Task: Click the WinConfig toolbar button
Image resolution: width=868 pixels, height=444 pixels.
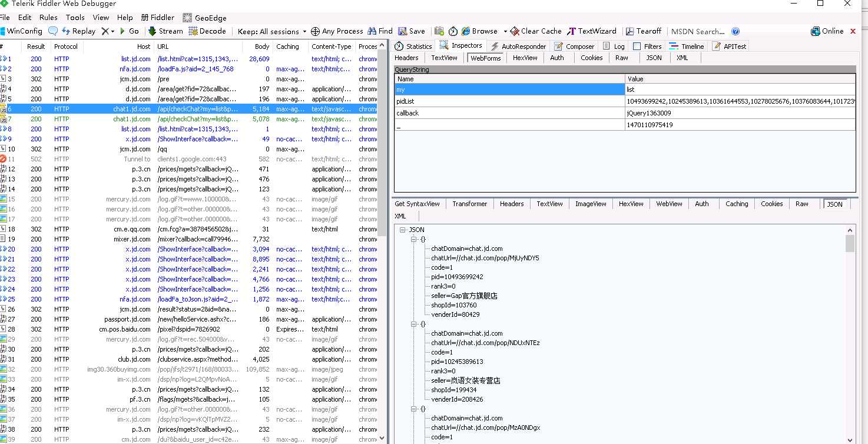Action: point(21,31)
